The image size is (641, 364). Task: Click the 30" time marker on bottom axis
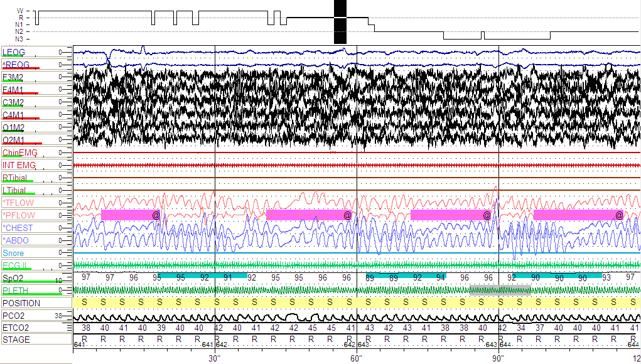(x=214, y=358)
